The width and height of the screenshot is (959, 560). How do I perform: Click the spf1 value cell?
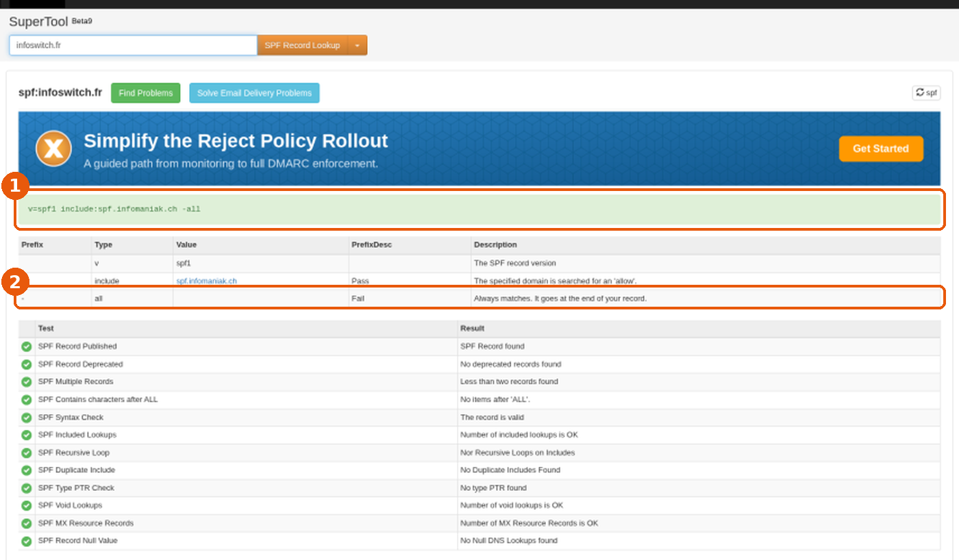tap(261, 263)
